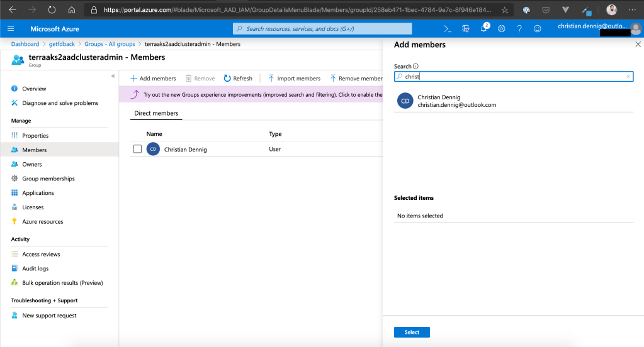Open the hamburger portal menu

[x=11, y=29]
